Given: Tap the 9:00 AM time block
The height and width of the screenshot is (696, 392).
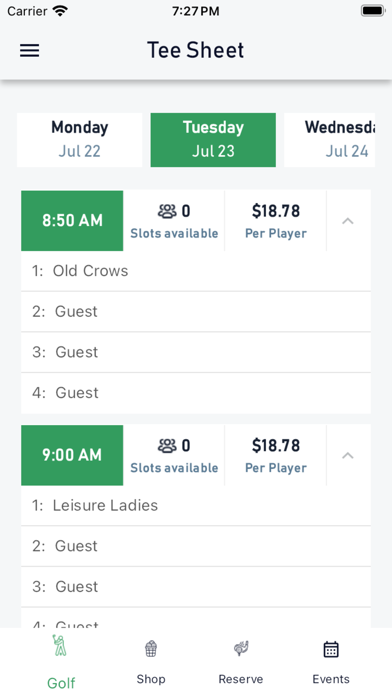Looking at the screenshot, I should pos(72,455).
